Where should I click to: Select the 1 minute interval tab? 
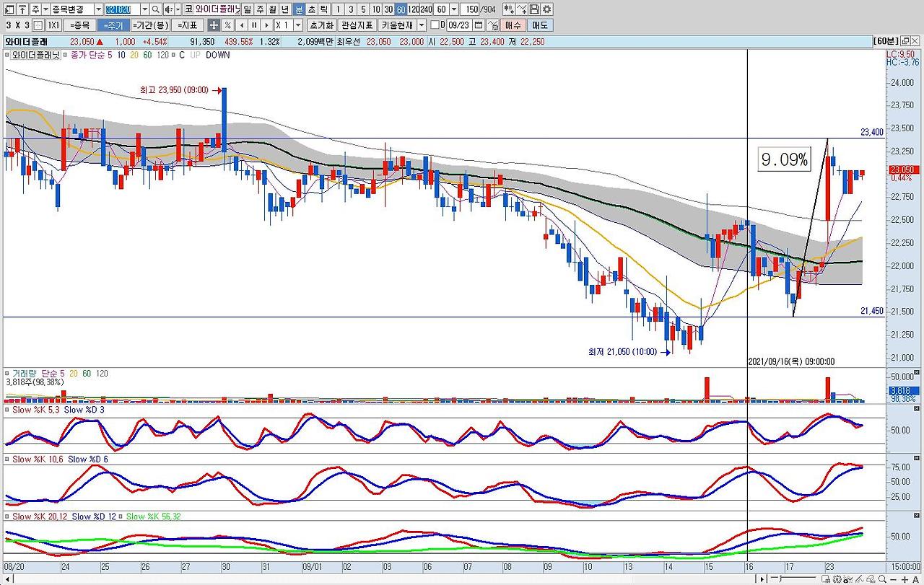pos(339,9)
